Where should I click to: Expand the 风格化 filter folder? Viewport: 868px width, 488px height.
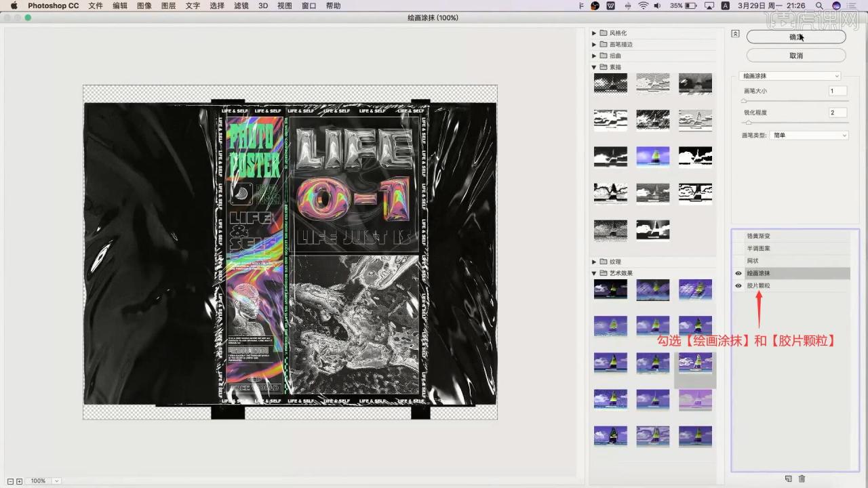coord(594,33)
